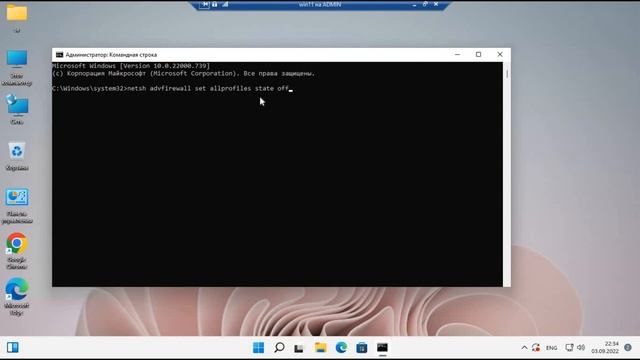Click the security alert tray icon
640x360 pixels.
(536, 348)
